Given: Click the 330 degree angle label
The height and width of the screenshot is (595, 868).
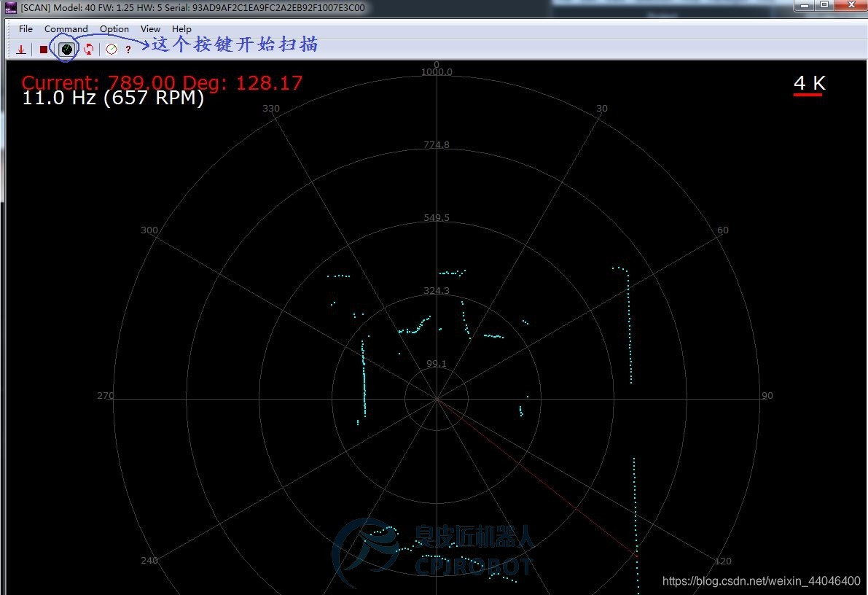Looking at the screenshot, I should click(270, 109).
